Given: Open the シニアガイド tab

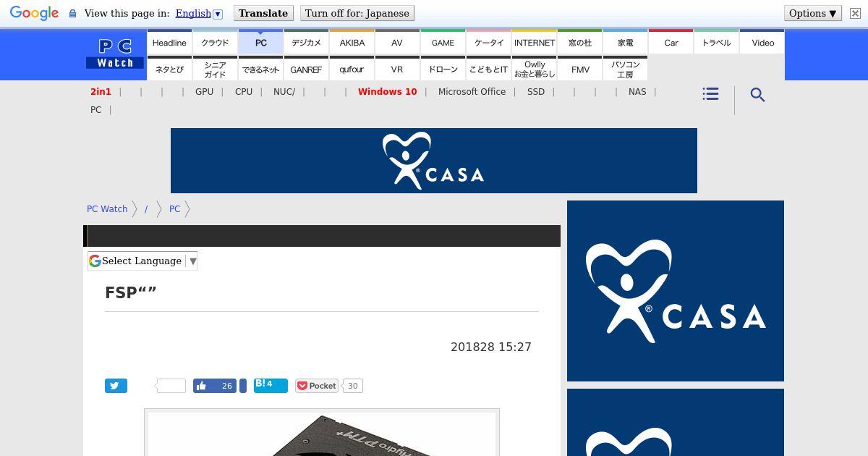Looking at the screenshot, I should [215, 69].
